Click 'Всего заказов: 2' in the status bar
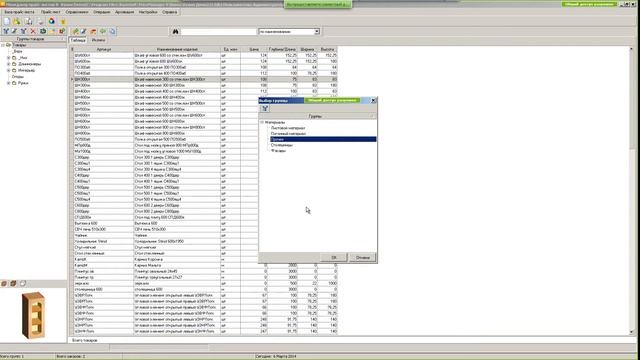 coord(71,356)
